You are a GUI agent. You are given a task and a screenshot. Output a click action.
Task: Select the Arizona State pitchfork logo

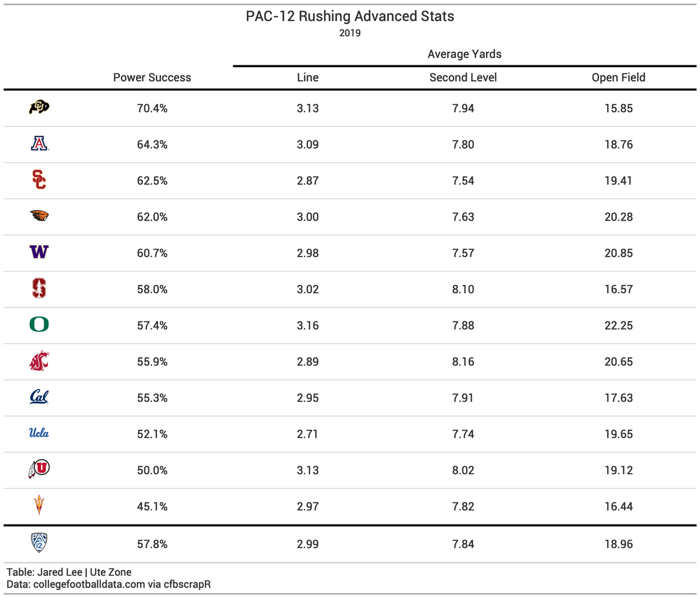tap(39, 505)
